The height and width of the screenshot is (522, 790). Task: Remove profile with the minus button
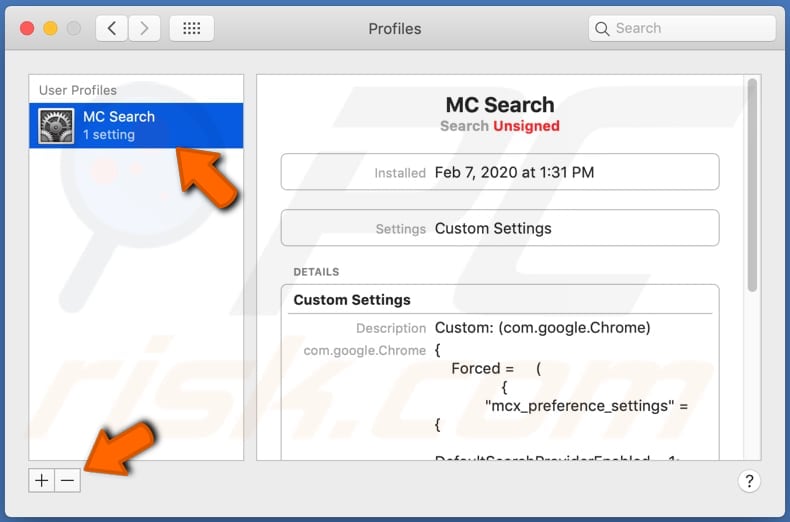[x=68, y=480]
